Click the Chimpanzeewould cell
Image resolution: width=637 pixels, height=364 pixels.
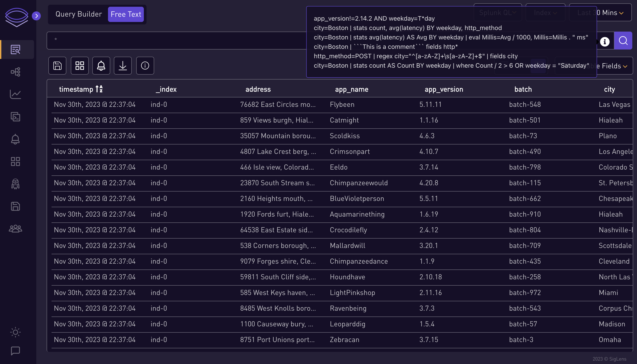(x=359, y=183)
